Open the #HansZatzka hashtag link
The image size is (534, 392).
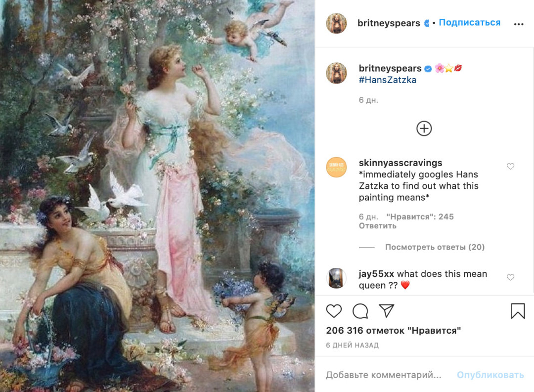tap(388, 80)
